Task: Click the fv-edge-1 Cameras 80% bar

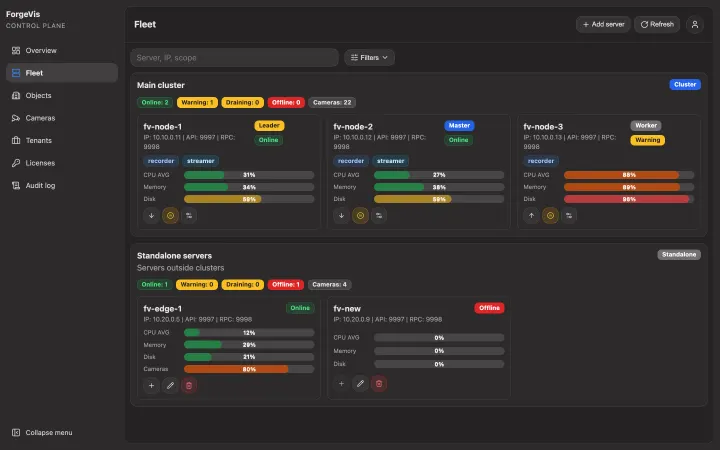Action: pos(249,369)
